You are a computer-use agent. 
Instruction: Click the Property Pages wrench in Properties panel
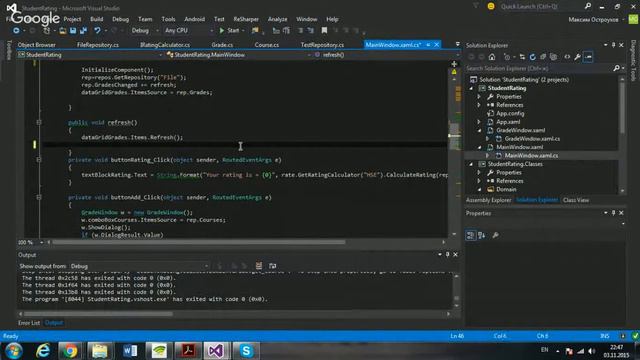coord(495,235)
